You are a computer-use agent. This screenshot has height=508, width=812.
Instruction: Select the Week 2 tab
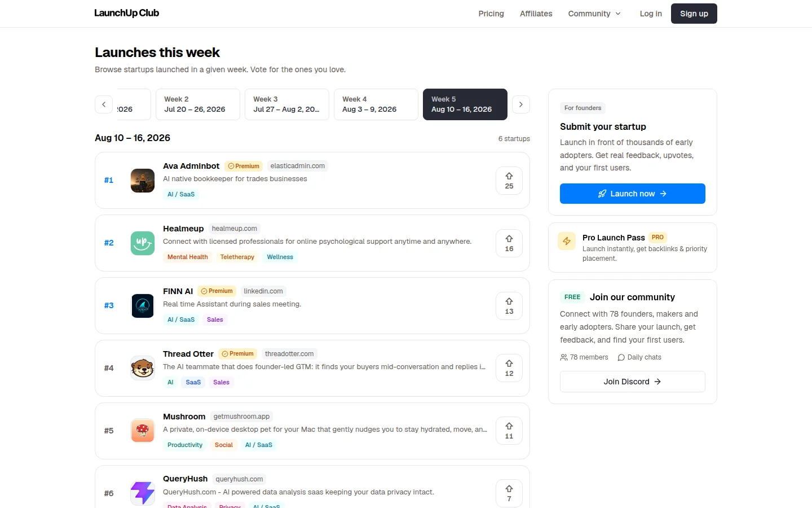coord(198,104)
